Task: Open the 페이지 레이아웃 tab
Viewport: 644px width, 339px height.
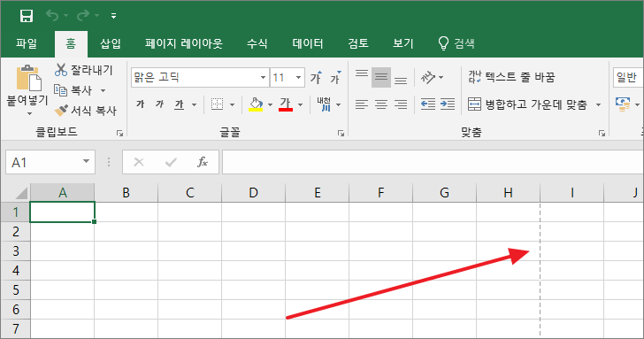Action: click(184, 43)
